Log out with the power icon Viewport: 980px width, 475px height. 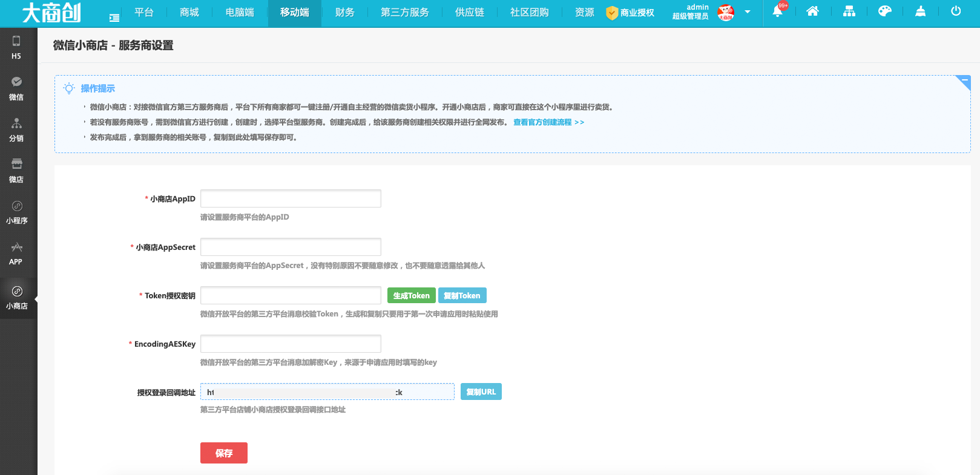[x=956, y=11]
